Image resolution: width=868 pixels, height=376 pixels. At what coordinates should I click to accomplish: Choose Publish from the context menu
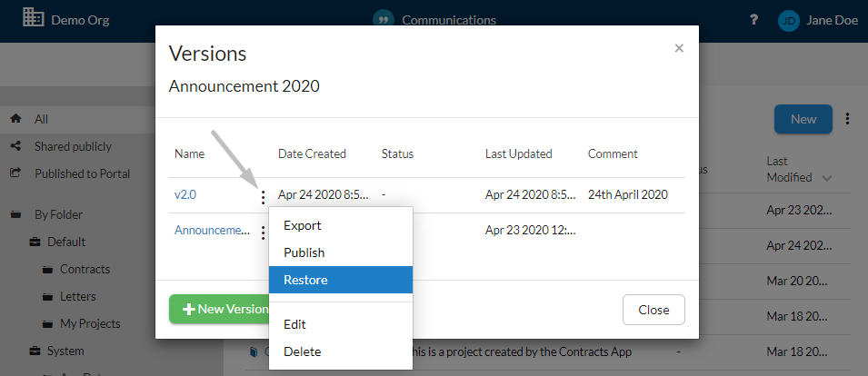[341, 252]
